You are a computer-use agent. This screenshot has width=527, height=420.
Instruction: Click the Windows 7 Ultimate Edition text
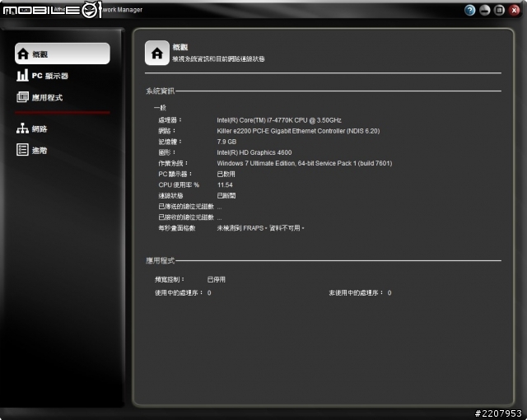point(305,163)
